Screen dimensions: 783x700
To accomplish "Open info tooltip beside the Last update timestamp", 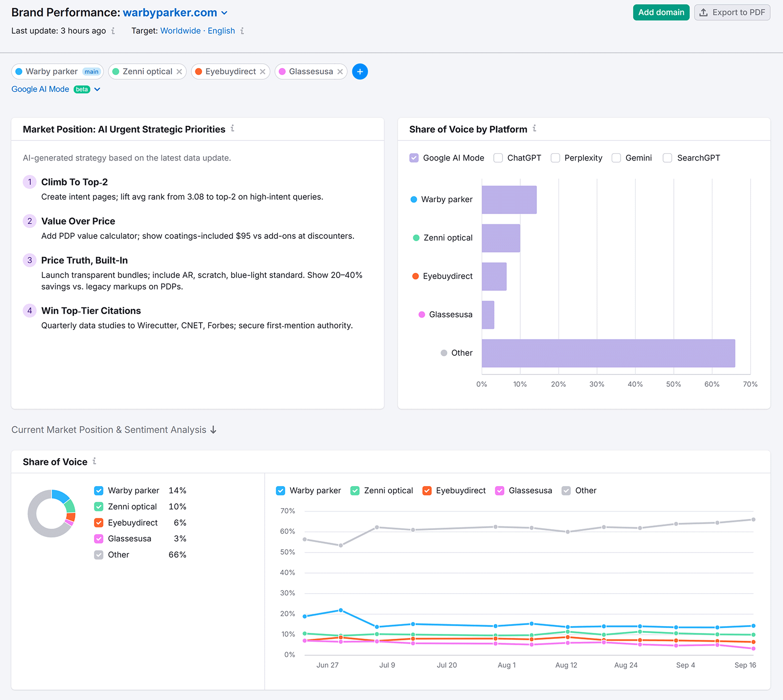I will pos(113,31).
